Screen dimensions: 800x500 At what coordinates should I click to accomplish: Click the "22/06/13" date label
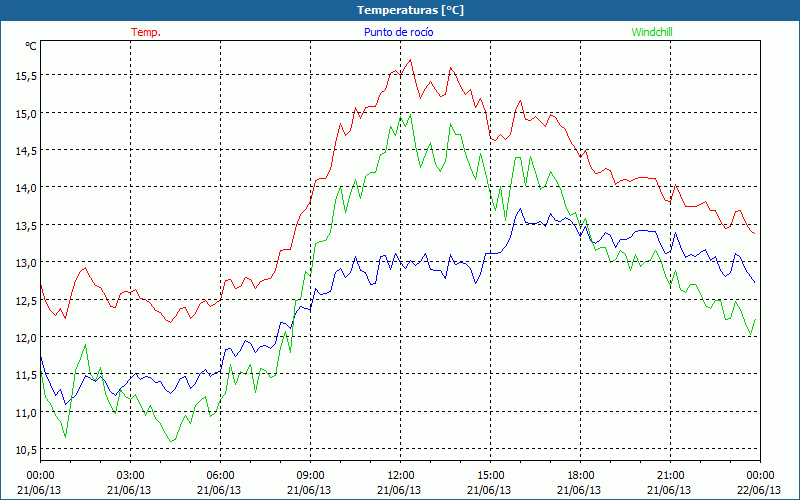click(x=760, y=490)
